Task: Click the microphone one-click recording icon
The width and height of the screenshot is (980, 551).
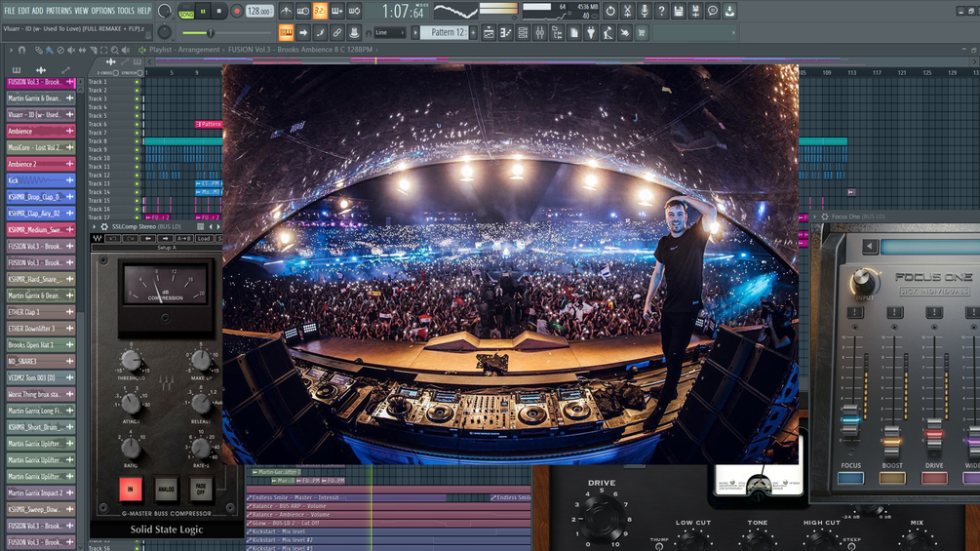Action: click(645, 11)
